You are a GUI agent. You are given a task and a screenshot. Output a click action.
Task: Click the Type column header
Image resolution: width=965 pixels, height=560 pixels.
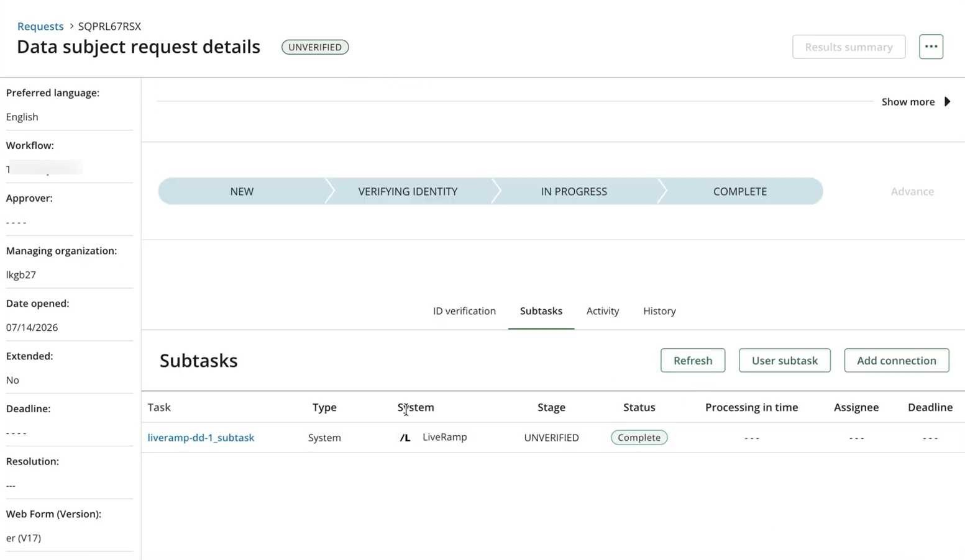pyautogui.click(x=324, y=407)
